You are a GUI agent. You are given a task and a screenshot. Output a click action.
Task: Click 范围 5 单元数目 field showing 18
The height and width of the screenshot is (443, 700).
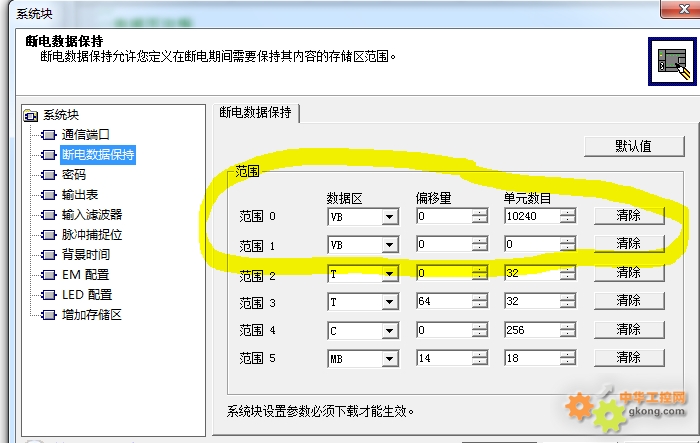tap(532, 358)
